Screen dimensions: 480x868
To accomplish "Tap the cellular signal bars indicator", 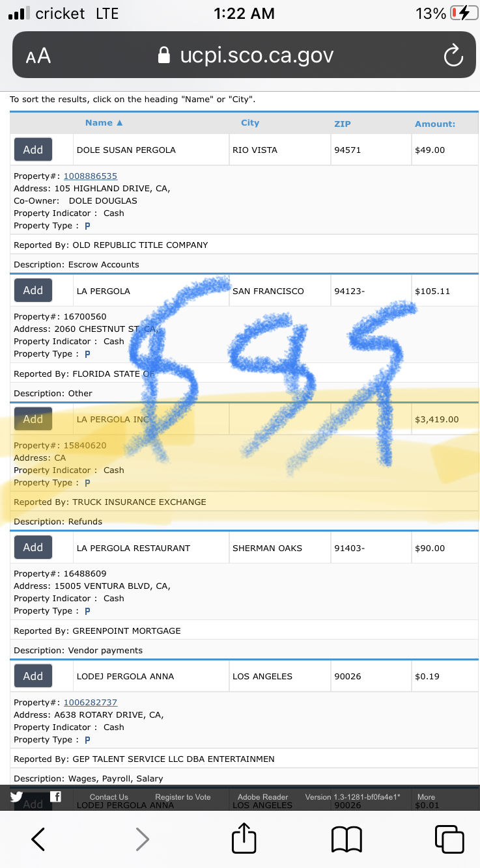I will tap(18, 13).
